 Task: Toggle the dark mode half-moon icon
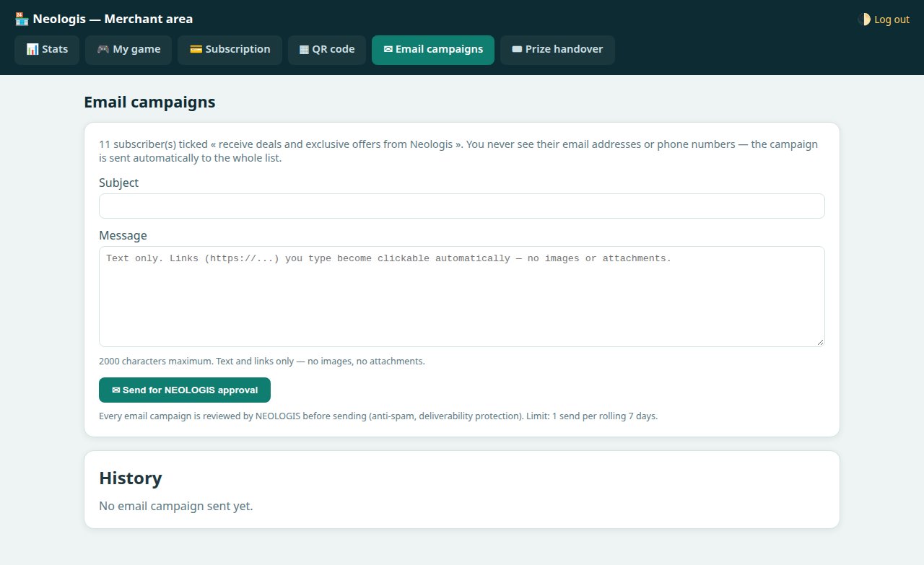click(x=864, y=19)
